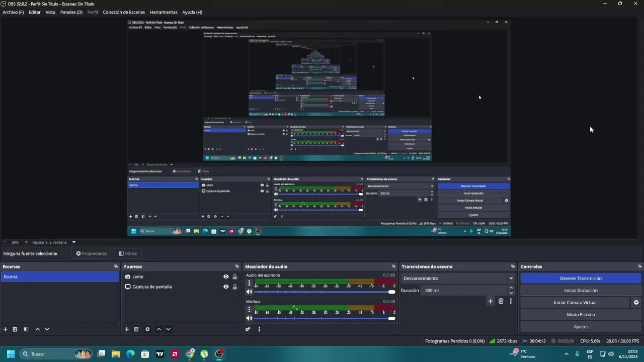Click Iniciar Grabación button
644x362 pixels.
[x=581, y=291]
